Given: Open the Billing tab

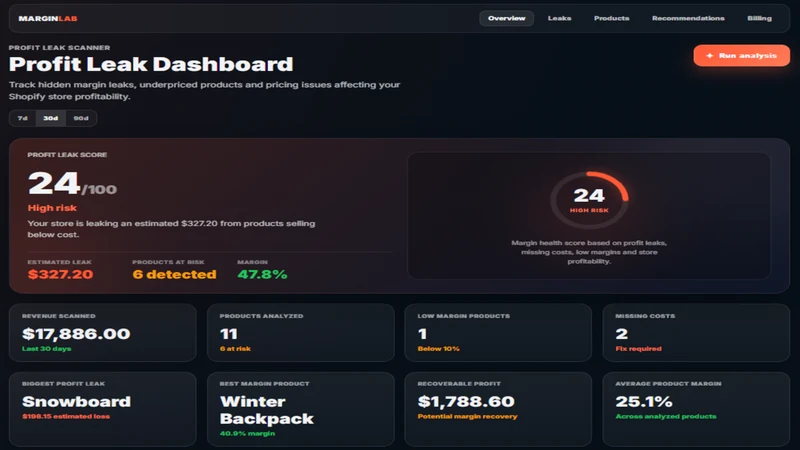Looking at the screenshot, I should pyautogui.click(x=759, y=18).
